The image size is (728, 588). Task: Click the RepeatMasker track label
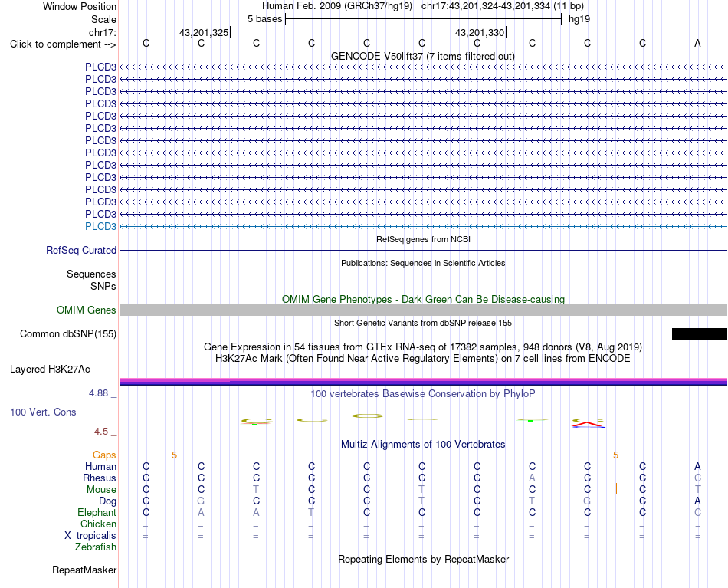point(84,570)
